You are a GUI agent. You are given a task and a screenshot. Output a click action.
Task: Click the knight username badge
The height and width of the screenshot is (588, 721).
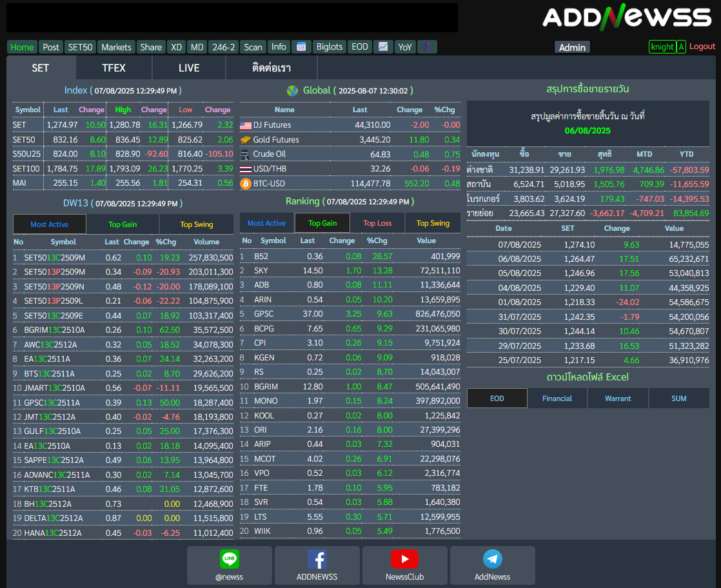[x=662, y=47]
